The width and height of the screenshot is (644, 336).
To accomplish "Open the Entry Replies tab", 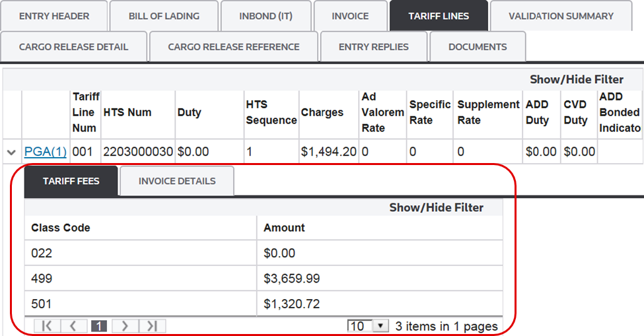I will pyautogui.click(x=374, y=47).
